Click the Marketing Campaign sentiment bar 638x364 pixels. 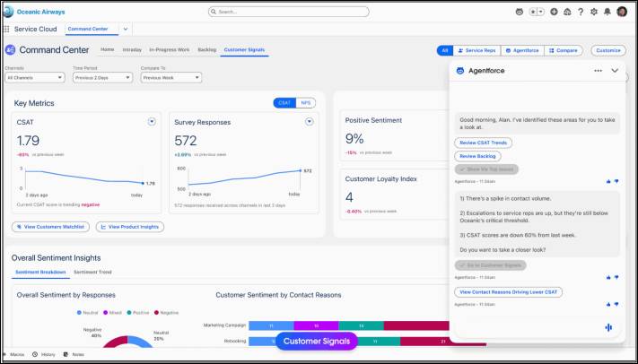(x=349, y=325)
